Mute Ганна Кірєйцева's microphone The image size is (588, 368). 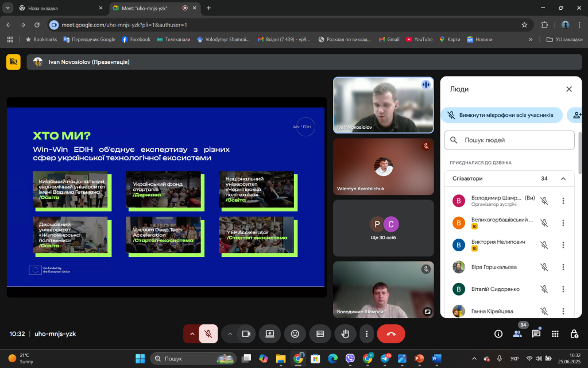[x=544, y=311]
